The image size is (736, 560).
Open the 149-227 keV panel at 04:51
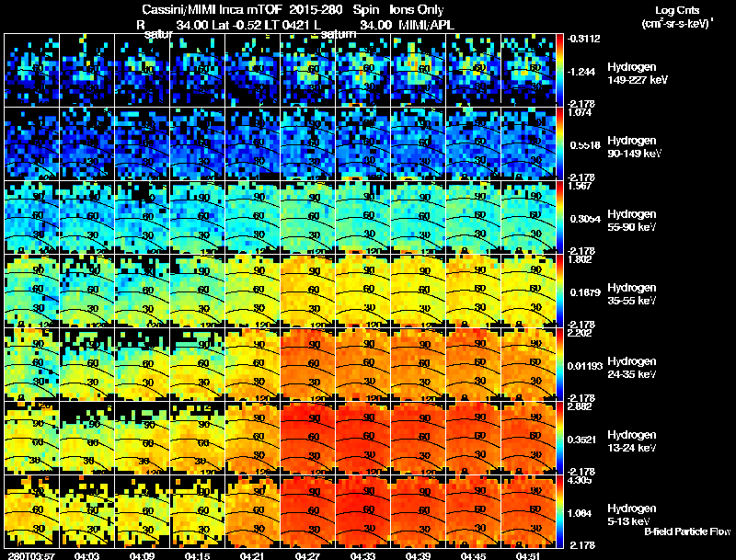(x=528, y=71)
